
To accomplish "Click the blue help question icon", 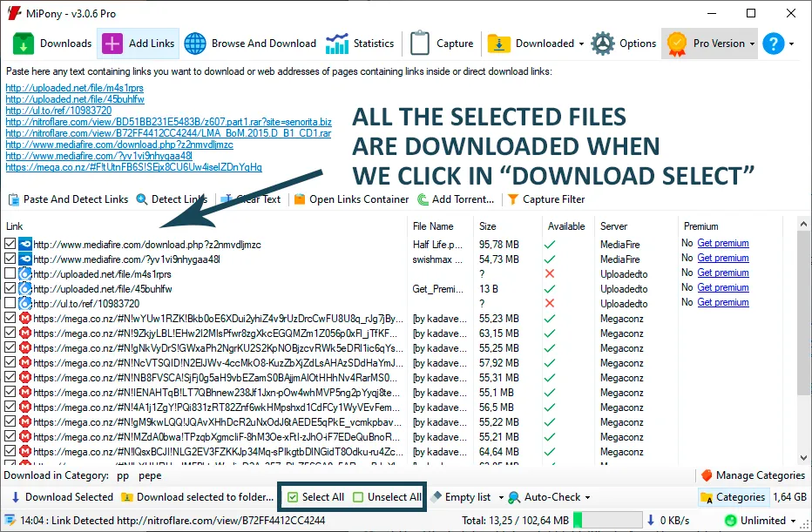I will 773,44.
